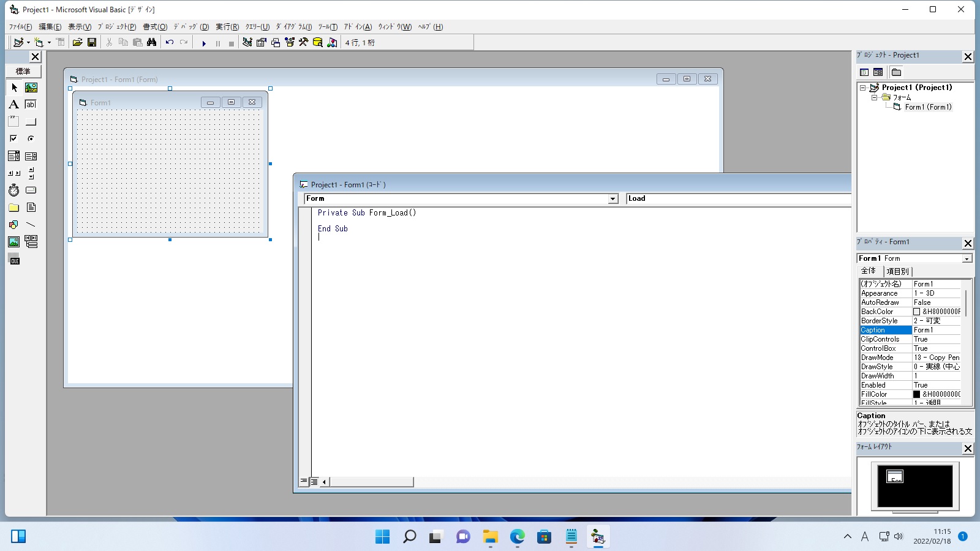The width and height of the screenshot is (980, 551).
Task: Select the ListBox tool in the toolbox
Action: 31,156
